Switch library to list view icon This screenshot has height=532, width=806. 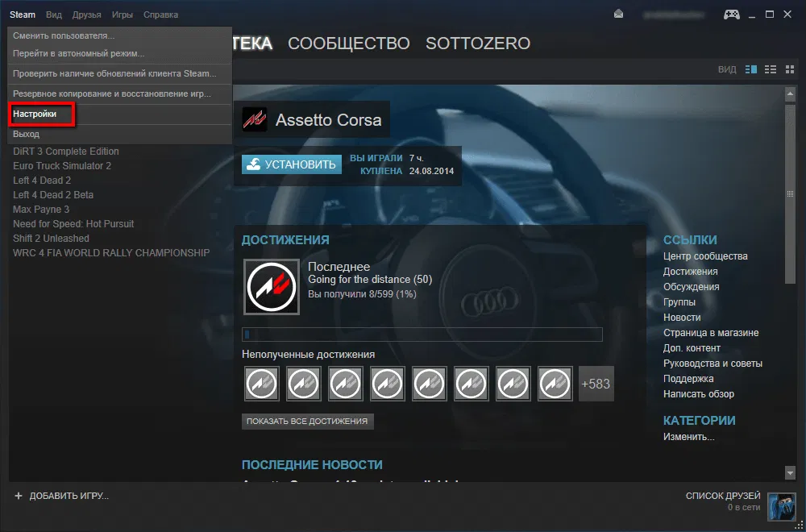[x=771, y=69]
